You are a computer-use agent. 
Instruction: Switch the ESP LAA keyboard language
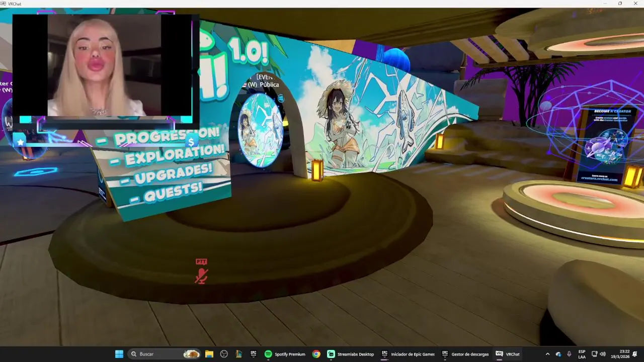pos(582,354)
